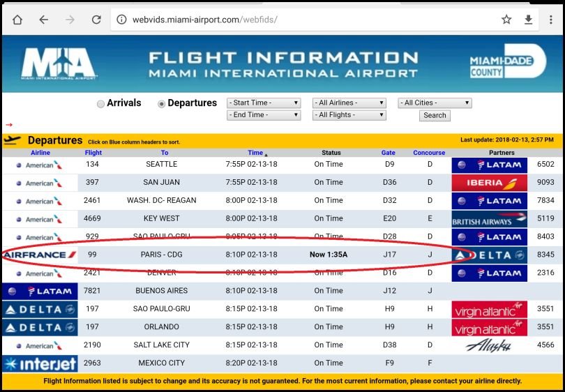565x392 pixels.
Task: Open the Start Time dropdown
Action: pos(264,103)
